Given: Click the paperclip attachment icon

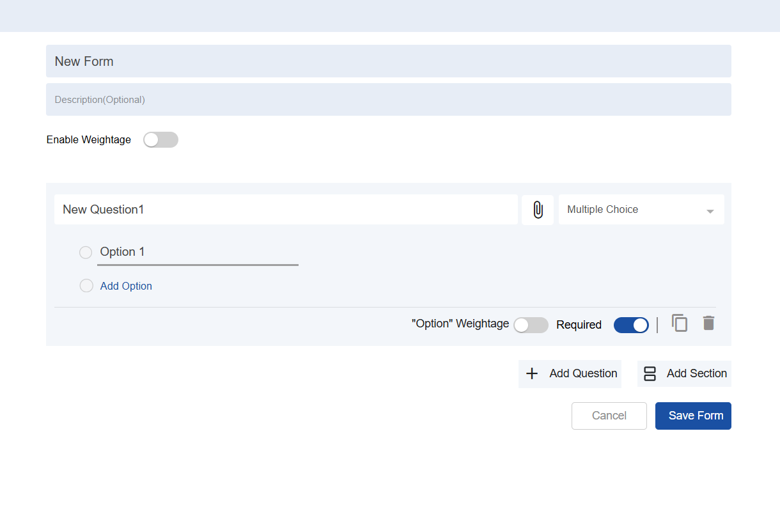Looking at the screenshot, I should (538, 210).
